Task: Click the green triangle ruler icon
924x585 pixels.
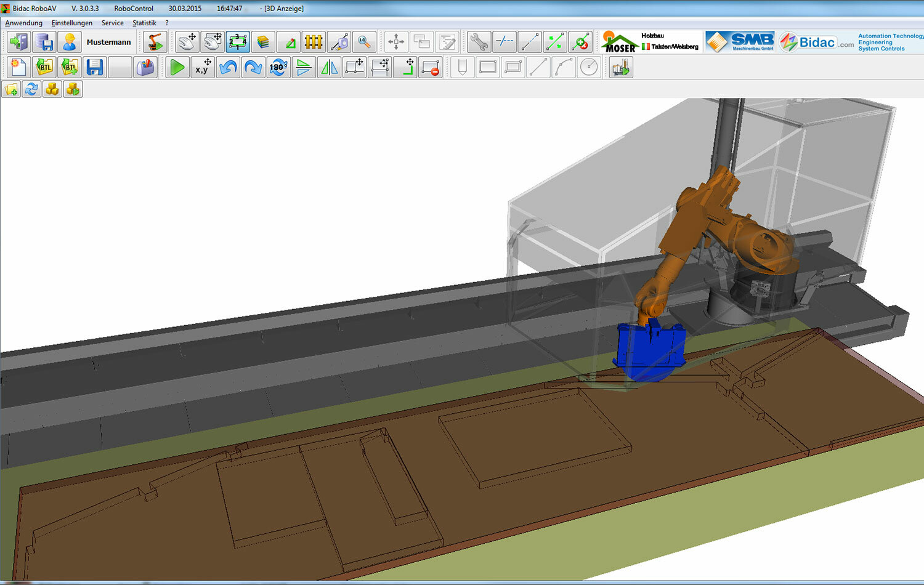Action: pos(288,42)
